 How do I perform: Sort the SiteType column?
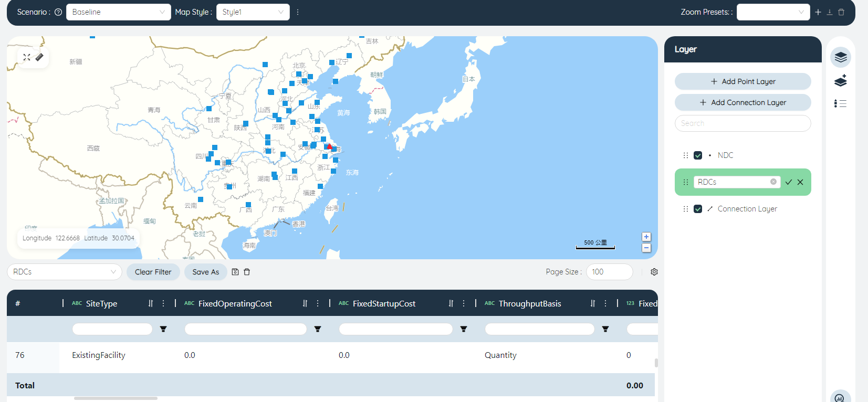point(151,303)
